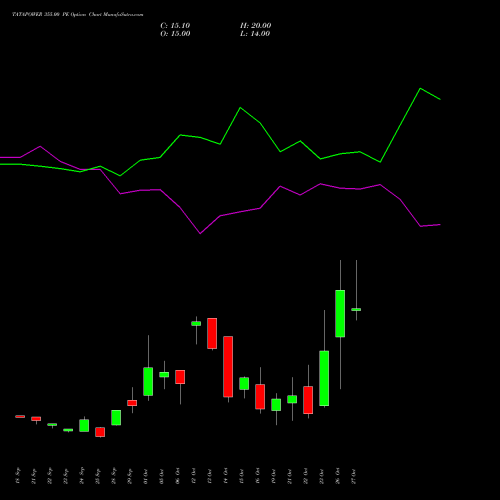This screenshot has width=500, height=500.
Task: Select the 01 Oct date label
Action: point(146,476)
